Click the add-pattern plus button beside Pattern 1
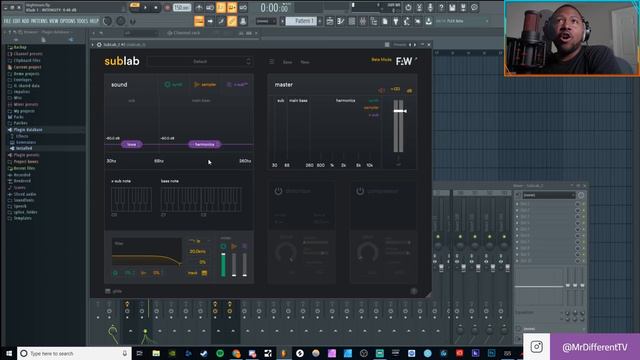The width and height of the screenshot is (640, 360). [320, 21]
